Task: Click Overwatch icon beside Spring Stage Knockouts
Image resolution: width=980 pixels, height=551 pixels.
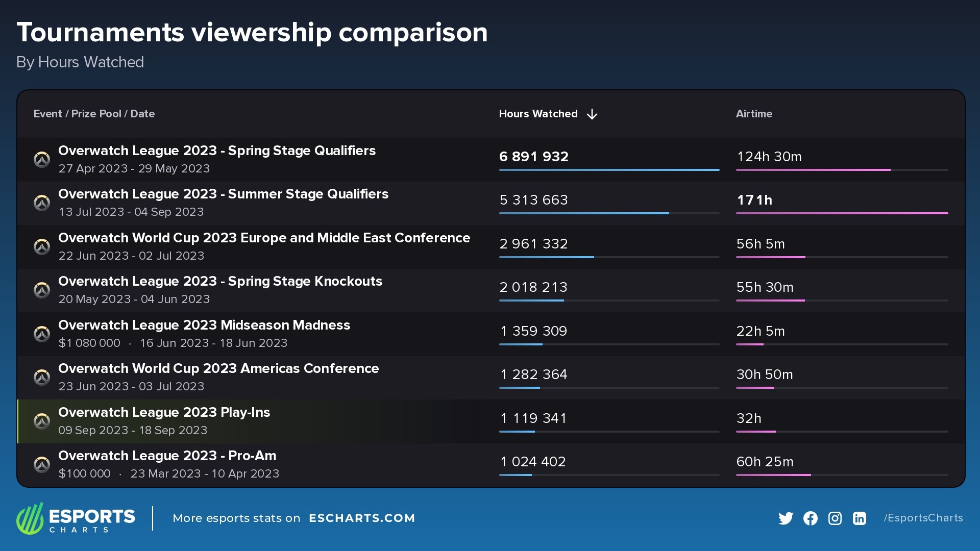Action: coord(42,290)
